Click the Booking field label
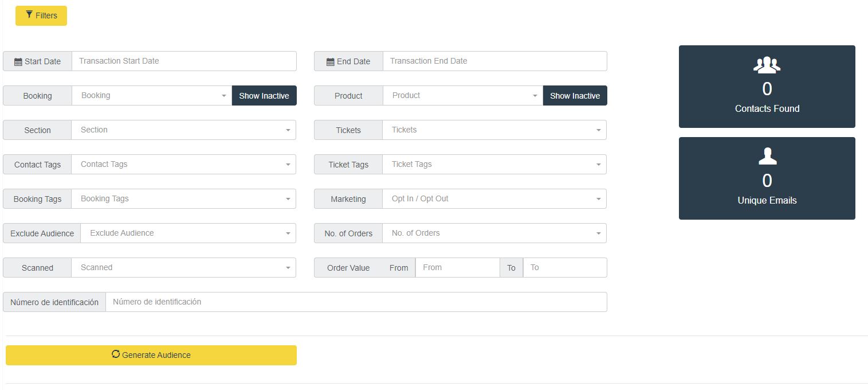Screen dimensions: 868x390 37,96
